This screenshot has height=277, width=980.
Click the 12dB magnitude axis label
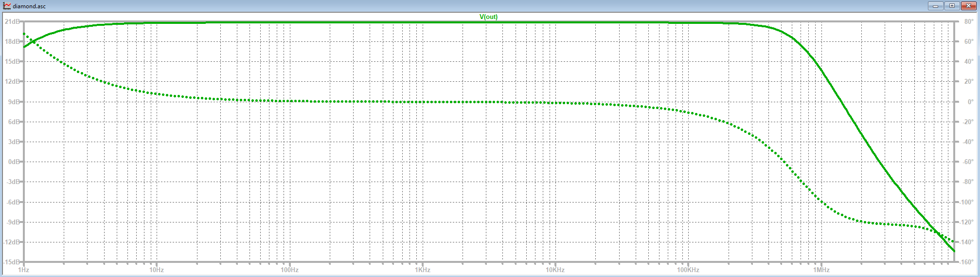click(12, 82)
